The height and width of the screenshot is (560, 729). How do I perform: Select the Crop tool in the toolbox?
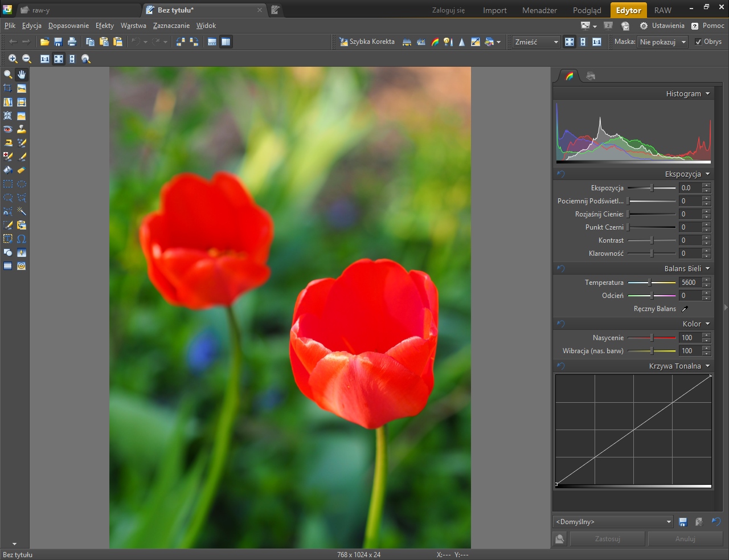(x=8, y=88)
